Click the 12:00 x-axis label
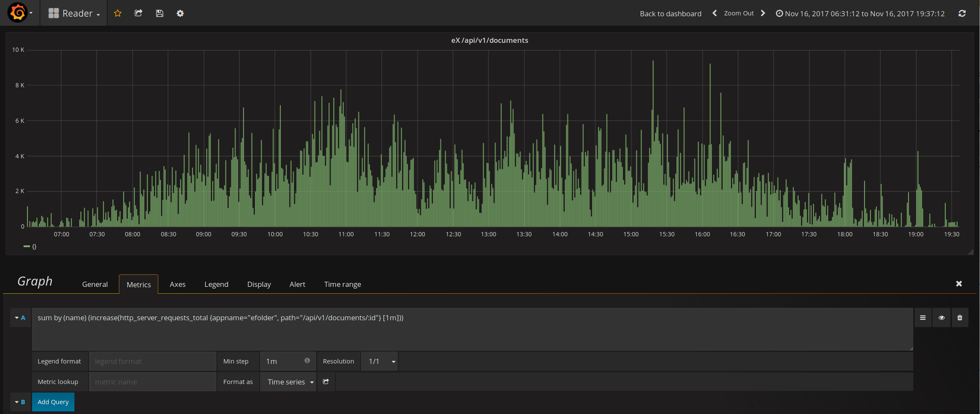 [417, 234]
